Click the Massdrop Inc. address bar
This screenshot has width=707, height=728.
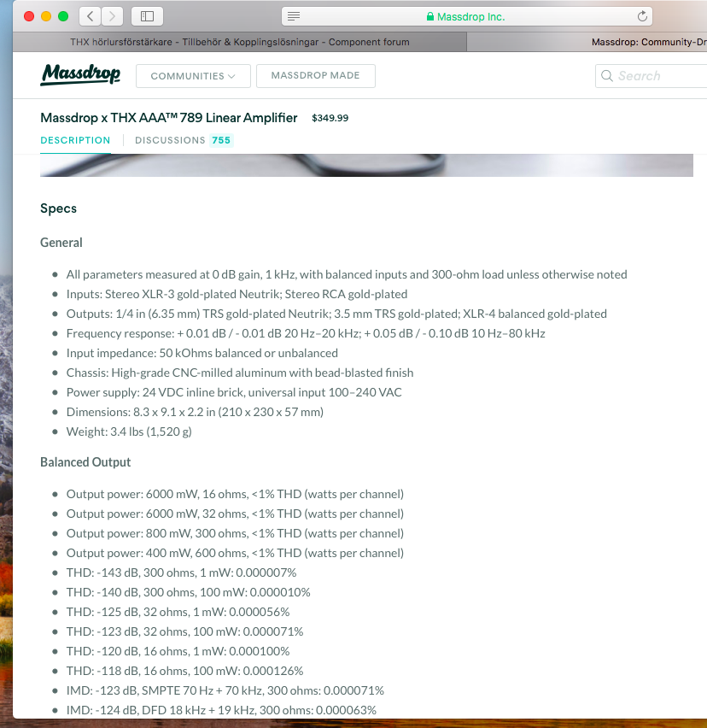(467, 17)
